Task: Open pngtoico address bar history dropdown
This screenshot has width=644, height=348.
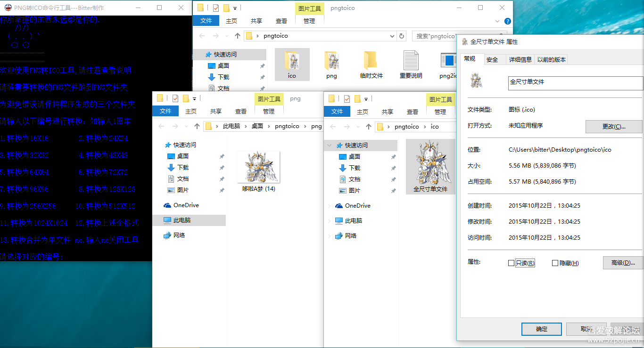Action: tap(393, 36)
